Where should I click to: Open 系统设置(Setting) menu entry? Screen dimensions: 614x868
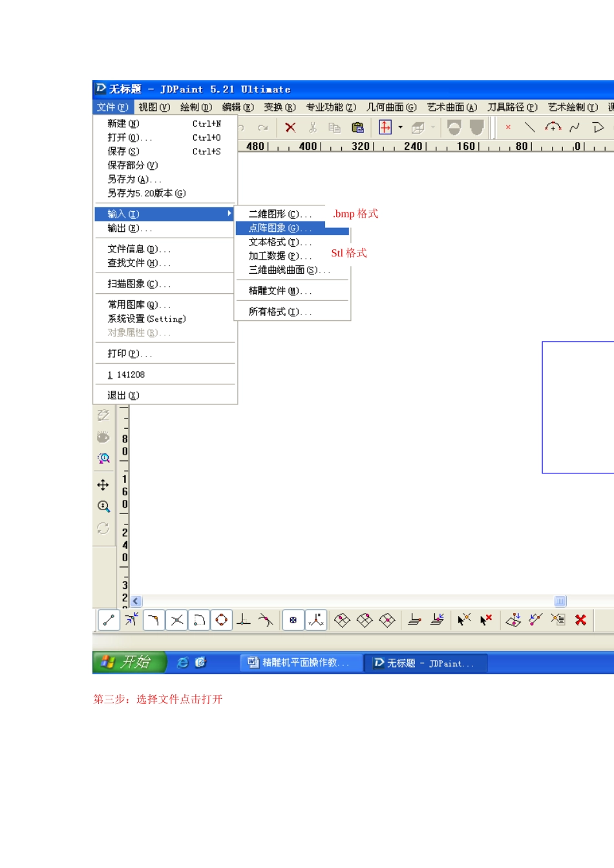pos(165,318)
